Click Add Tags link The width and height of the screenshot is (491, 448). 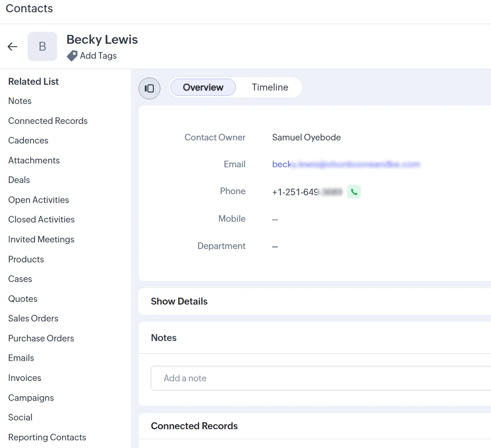(98, 56)
